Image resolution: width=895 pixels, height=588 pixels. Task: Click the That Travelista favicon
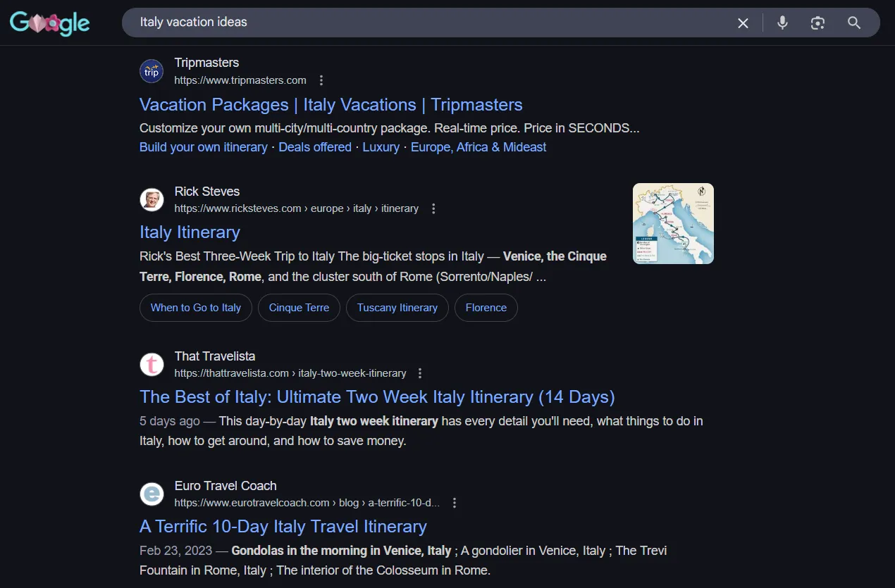(x=152, y=365)
